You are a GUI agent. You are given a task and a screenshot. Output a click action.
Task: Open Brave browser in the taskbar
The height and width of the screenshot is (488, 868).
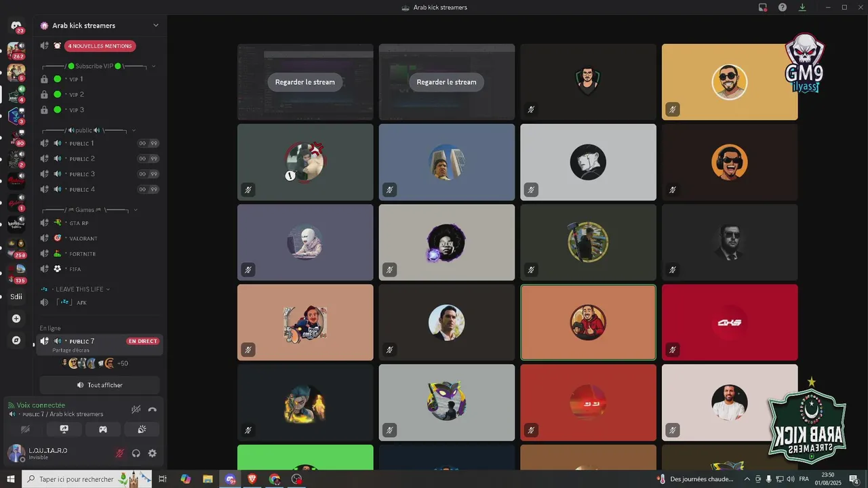(252, 479)
